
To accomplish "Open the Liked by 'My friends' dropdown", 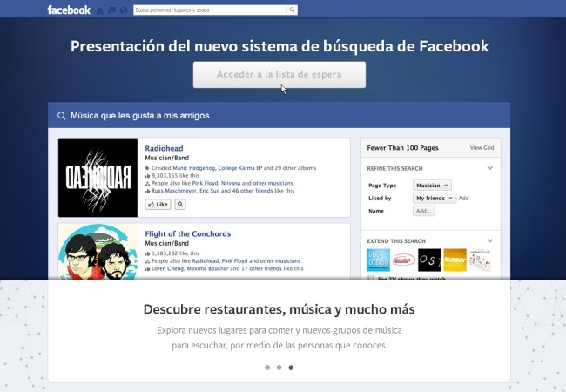I will pyautogui.click(x=435, y=198).
